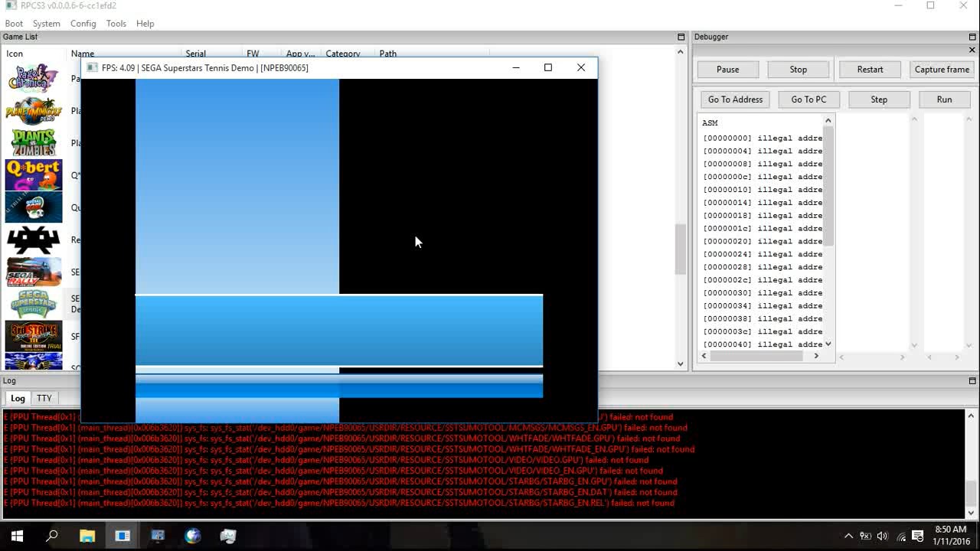Click the Planet Minigolf demo icon
This screenshot has width=980, height=551.
[34, 110]
